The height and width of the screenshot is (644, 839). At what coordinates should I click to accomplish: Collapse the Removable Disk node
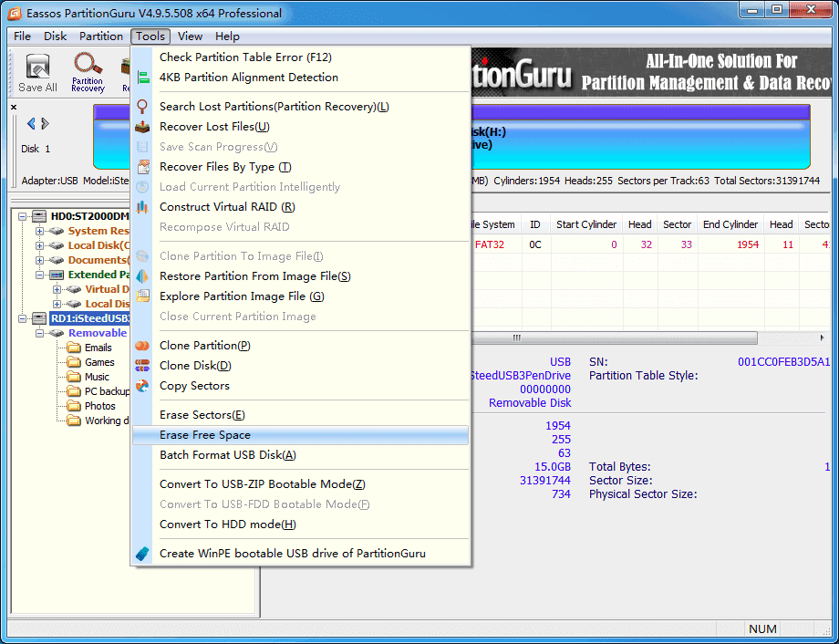point(39,333)
